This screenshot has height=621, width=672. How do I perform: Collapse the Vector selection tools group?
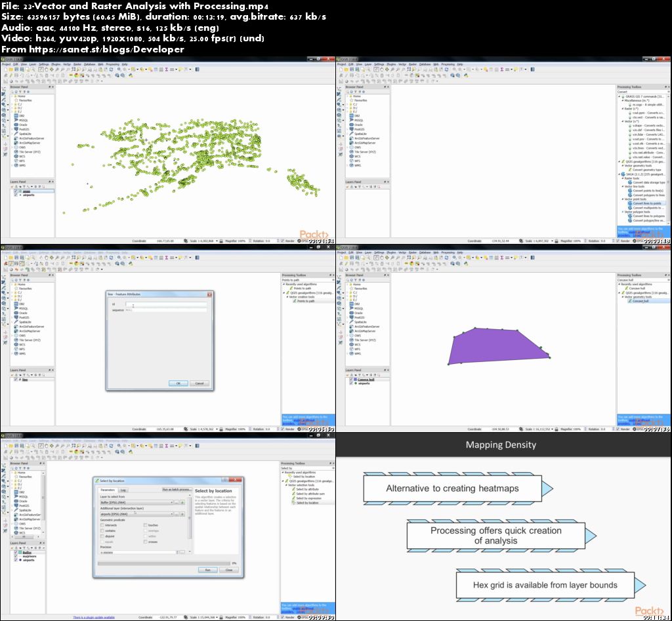point(287,485)
